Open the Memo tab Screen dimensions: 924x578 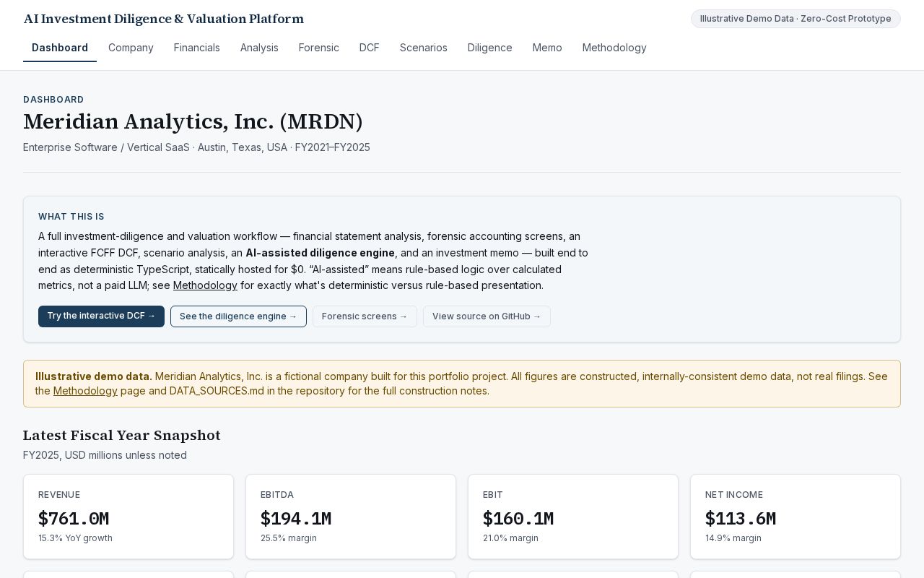(547, 48)
